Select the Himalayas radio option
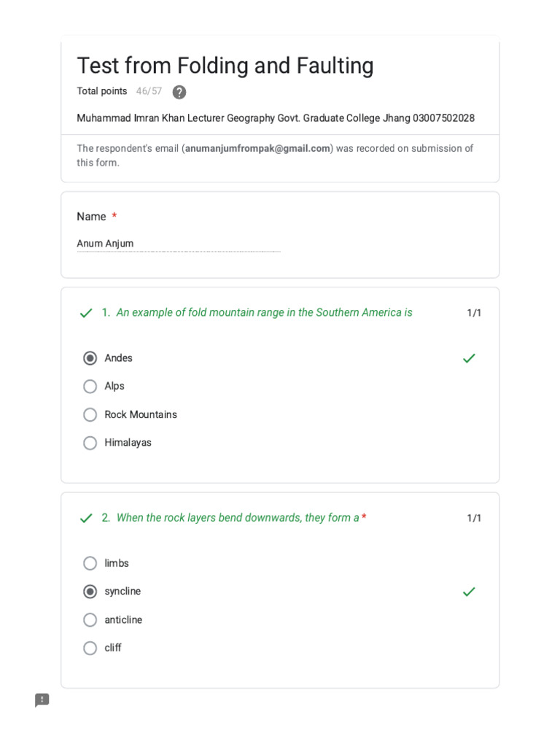Image resolution: width=560 pixels, height=747 pixels. coord(90,443)
